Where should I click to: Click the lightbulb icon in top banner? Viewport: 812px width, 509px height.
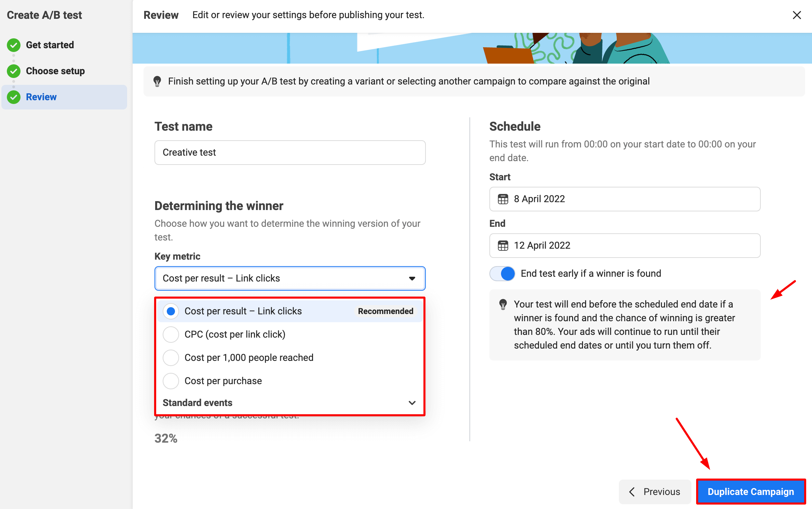click(157, 81)
